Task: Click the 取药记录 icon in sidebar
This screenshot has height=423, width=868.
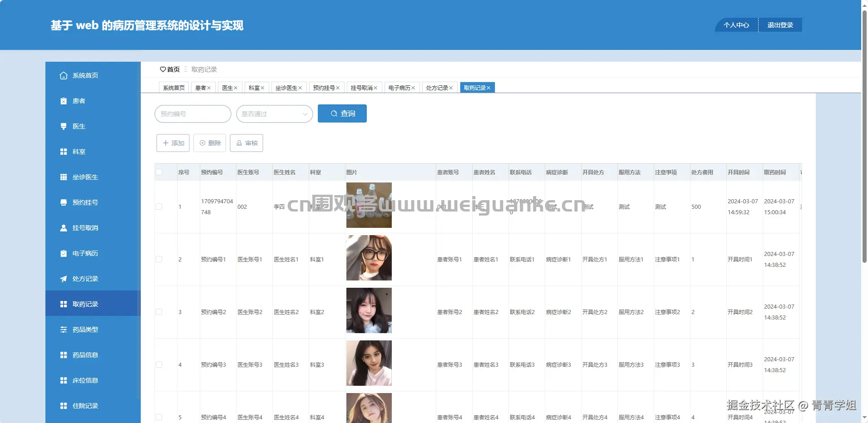Action: 64,304
